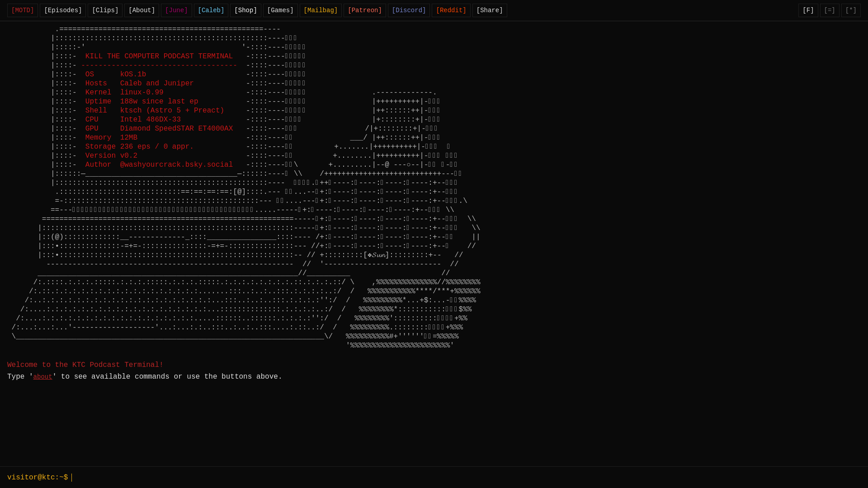868x488 pixels.
Task: Click the [Clips] button
Action: (105, 10)
